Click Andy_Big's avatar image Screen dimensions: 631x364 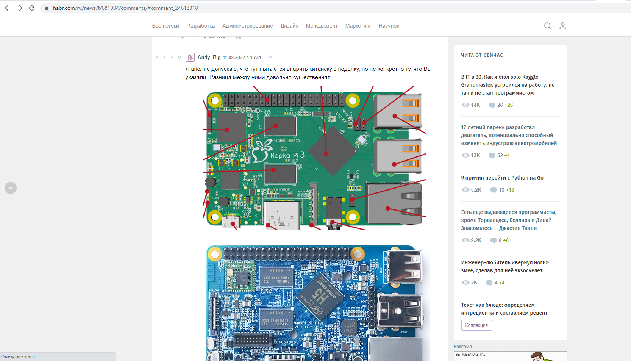(x=190, y=57)
